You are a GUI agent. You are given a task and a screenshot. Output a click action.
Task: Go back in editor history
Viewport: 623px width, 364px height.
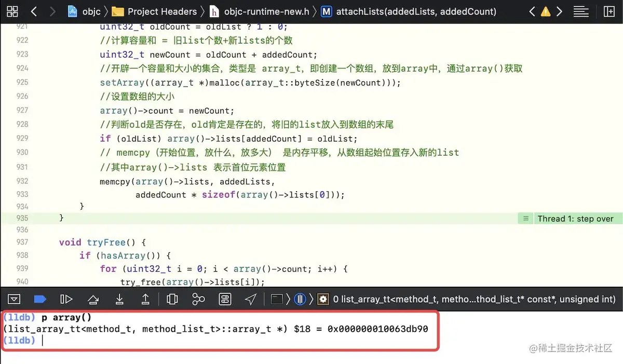[x=34, y=11]
